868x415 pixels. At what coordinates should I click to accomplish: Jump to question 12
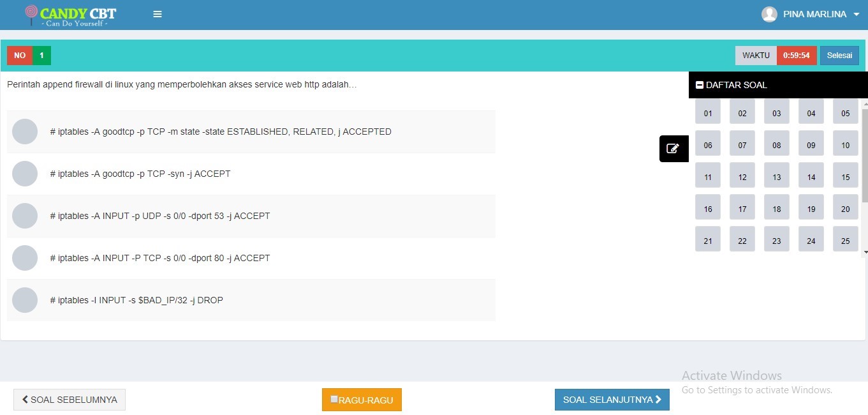pos(742,176)
